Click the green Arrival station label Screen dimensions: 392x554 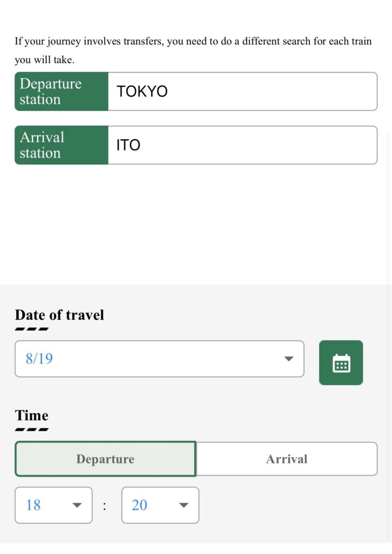(62, 145)
